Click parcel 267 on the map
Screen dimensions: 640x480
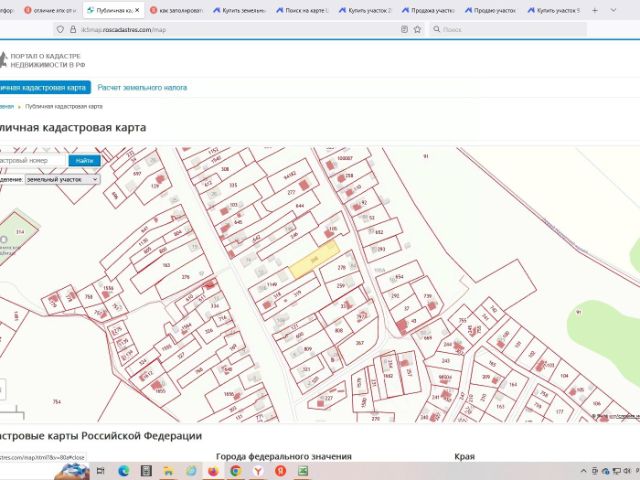tap(360, 343)
